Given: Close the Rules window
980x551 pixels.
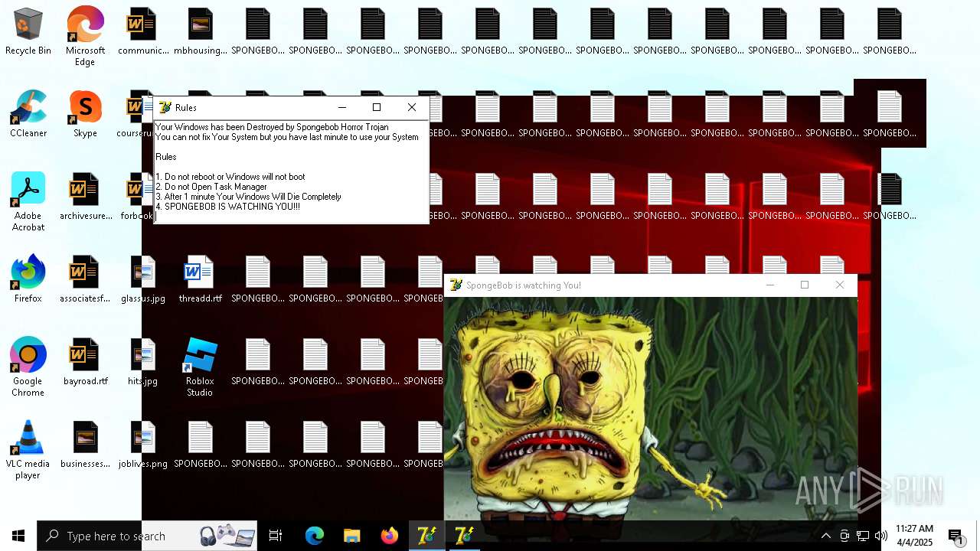Looking at the screenshot, I should pos(412,108).
